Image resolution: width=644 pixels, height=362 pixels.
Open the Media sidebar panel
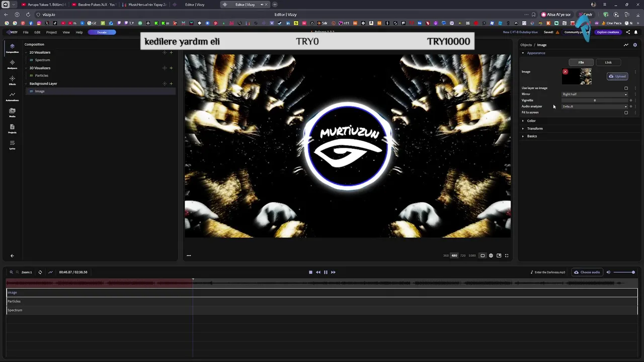click(x=12, y=112)
